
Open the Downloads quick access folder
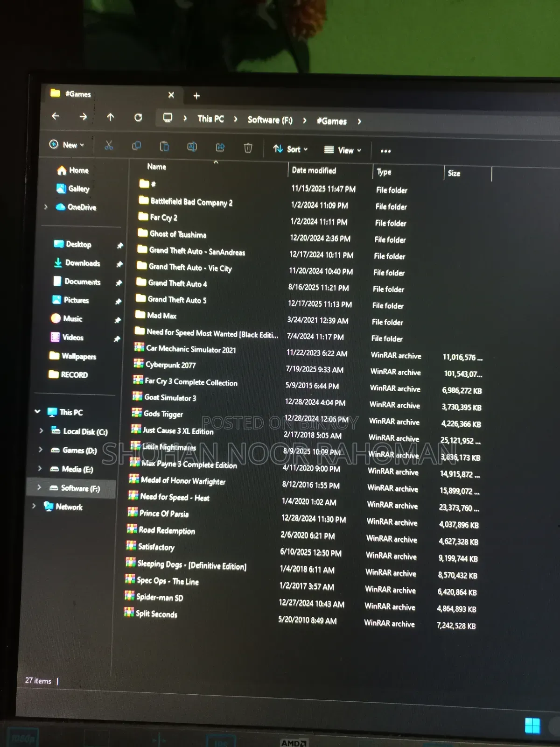point(77,263)
